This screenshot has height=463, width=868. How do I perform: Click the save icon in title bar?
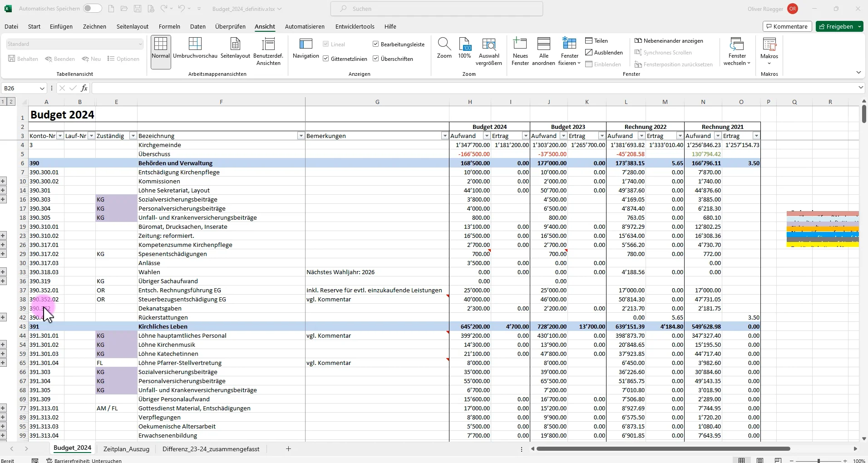click(x=138, y=9)
